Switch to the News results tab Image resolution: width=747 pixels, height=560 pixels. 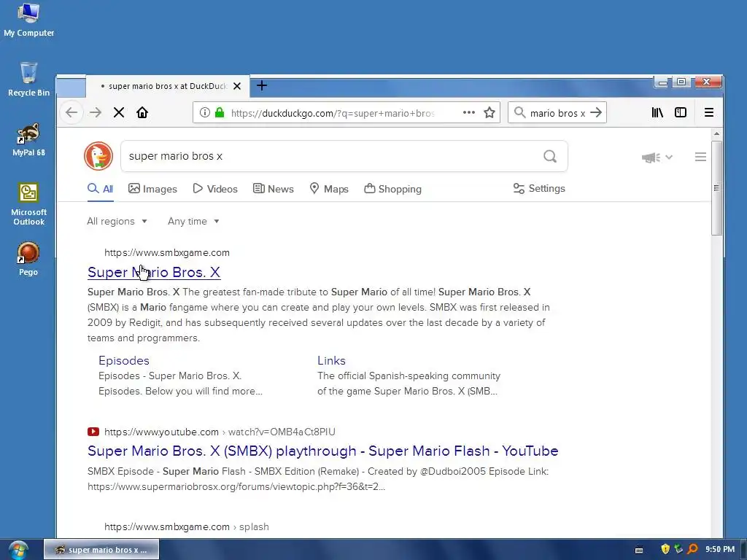coord(273,189)
